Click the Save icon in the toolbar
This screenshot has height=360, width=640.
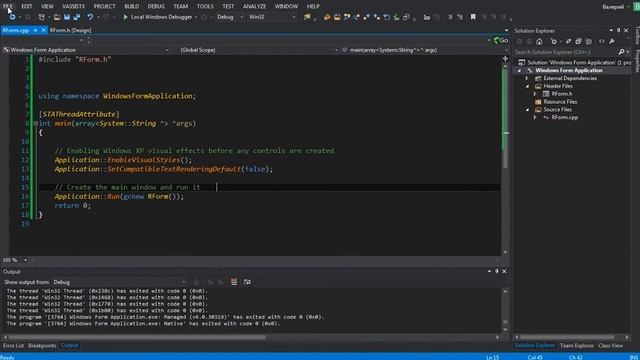[67, 17]
